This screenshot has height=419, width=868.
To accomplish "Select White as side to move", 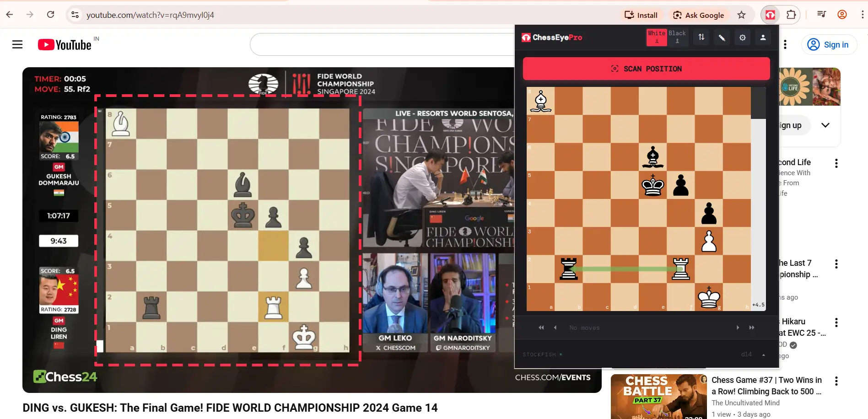I will (656, 37).
